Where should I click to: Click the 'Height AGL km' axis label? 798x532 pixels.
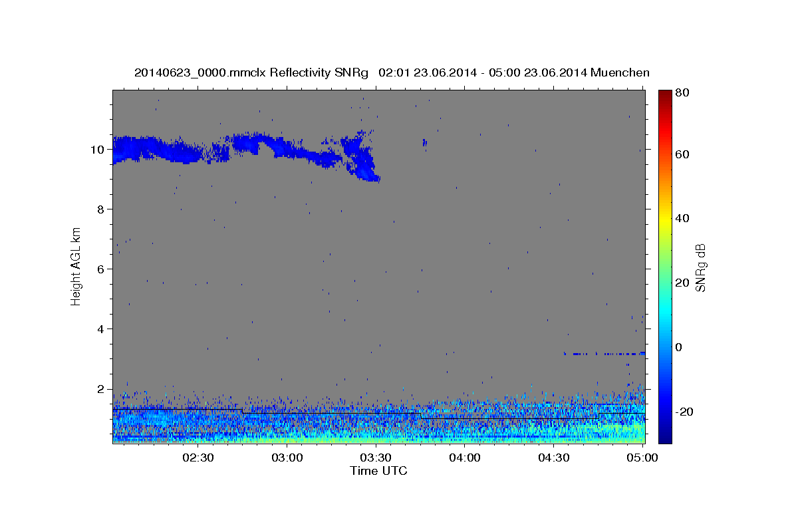point(76,266)
